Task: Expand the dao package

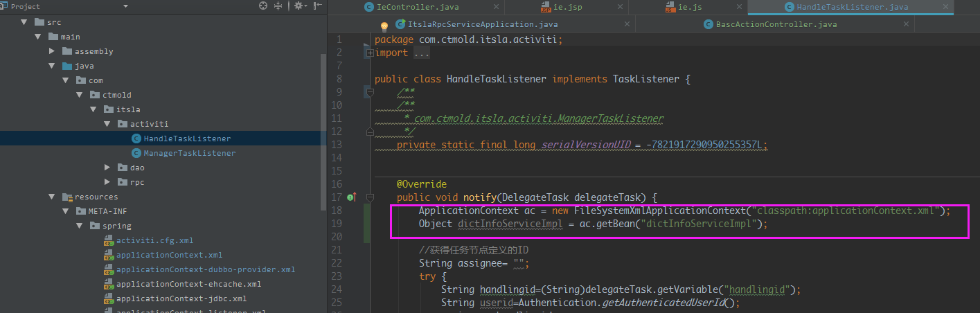Action: [x=107, y=168]
